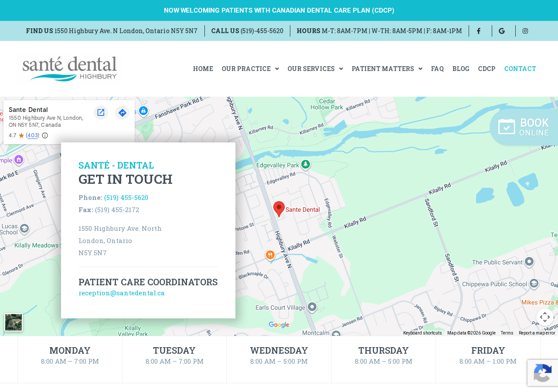This screenshot has height=392, width=558.
Task: Click the Thursday hours heading
Action: coord(384,350)
